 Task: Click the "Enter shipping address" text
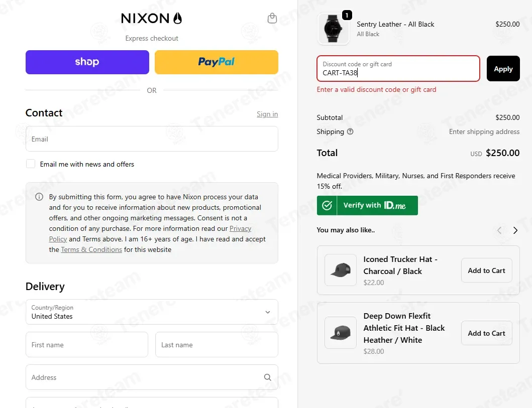(x=484, y=131)
